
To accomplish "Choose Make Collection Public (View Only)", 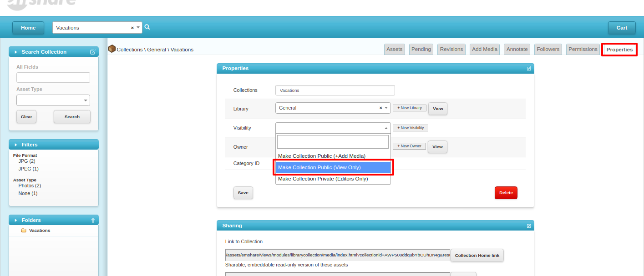I will coord(333,167).
